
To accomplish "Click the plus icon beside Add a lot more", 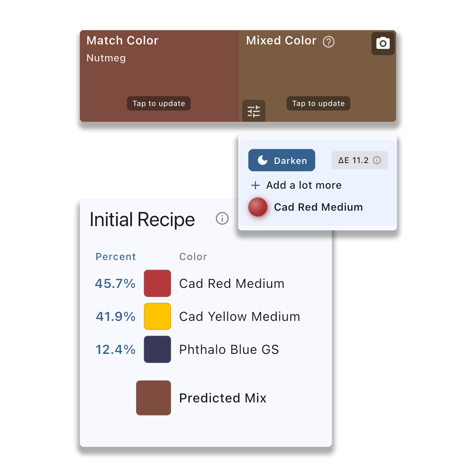I will 255,185.
